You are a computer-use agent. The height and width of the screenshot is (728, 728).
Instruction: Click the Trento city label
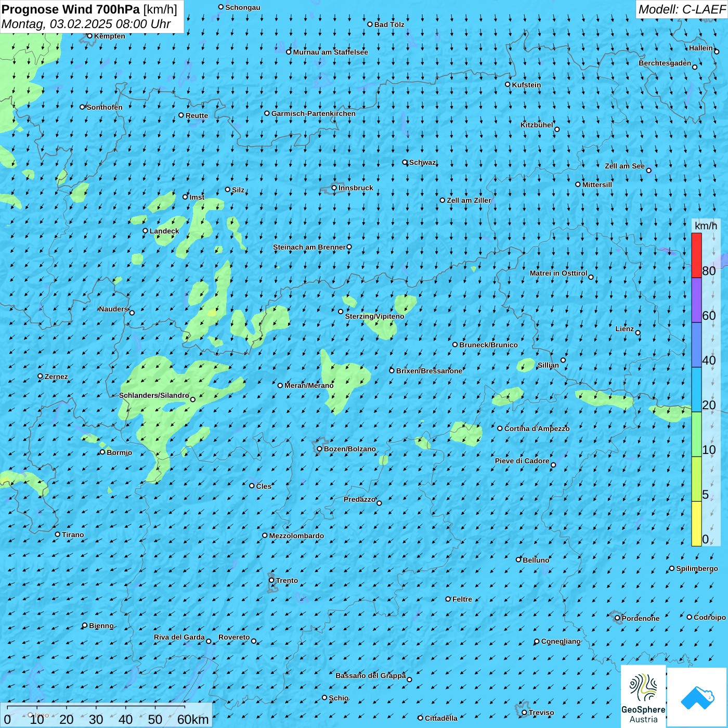[x=287, y=580]
